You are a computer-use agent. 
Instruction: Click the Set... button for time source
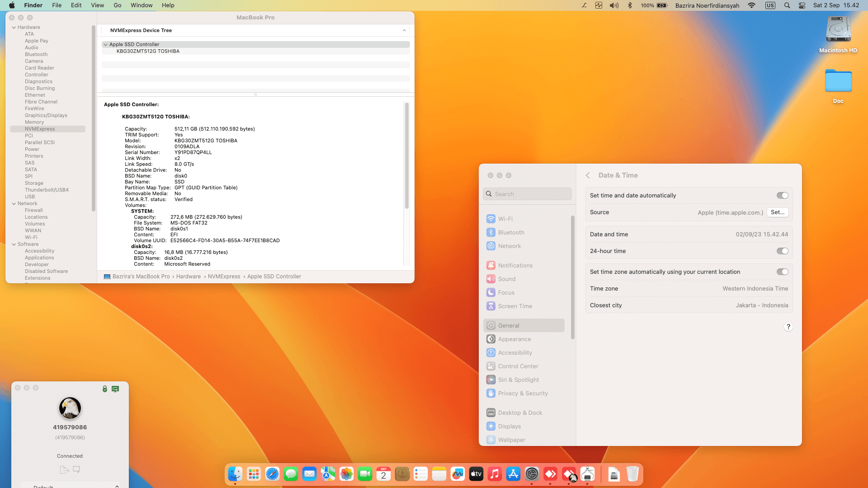pyautogui.click(x=778, y=212)
